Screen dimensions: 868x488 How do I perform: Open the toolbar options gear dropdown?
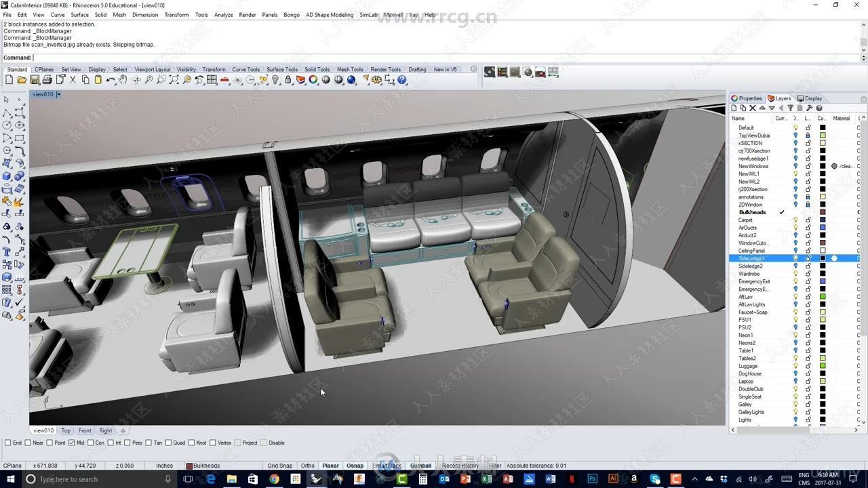[x=473, y=69]
